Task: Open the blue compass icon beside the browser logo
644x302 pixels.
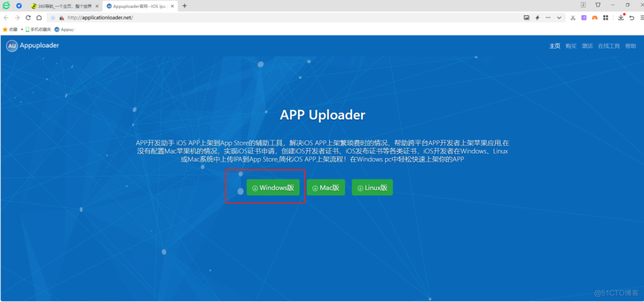Action: (19, 6)
